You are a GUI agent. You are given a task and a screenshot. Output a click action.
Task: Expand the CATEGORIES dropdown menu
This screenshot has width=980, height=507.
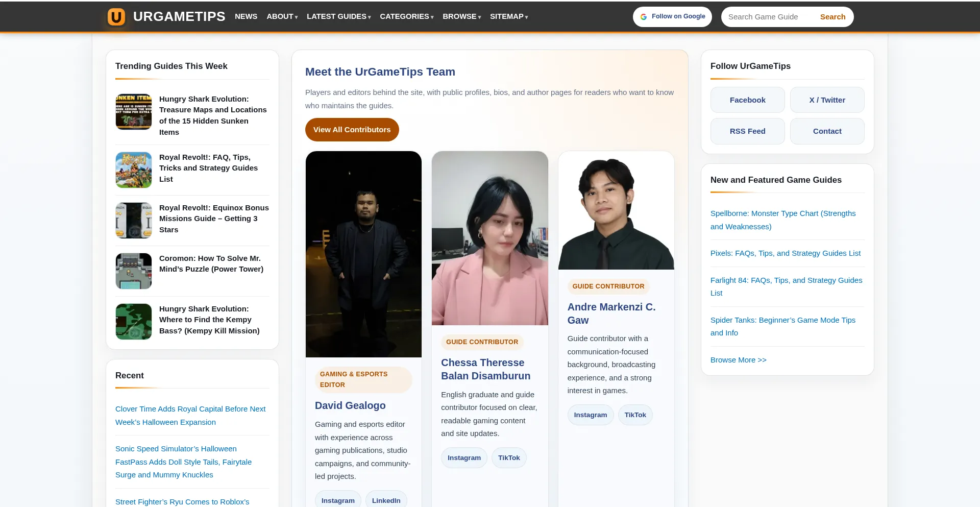407,16
